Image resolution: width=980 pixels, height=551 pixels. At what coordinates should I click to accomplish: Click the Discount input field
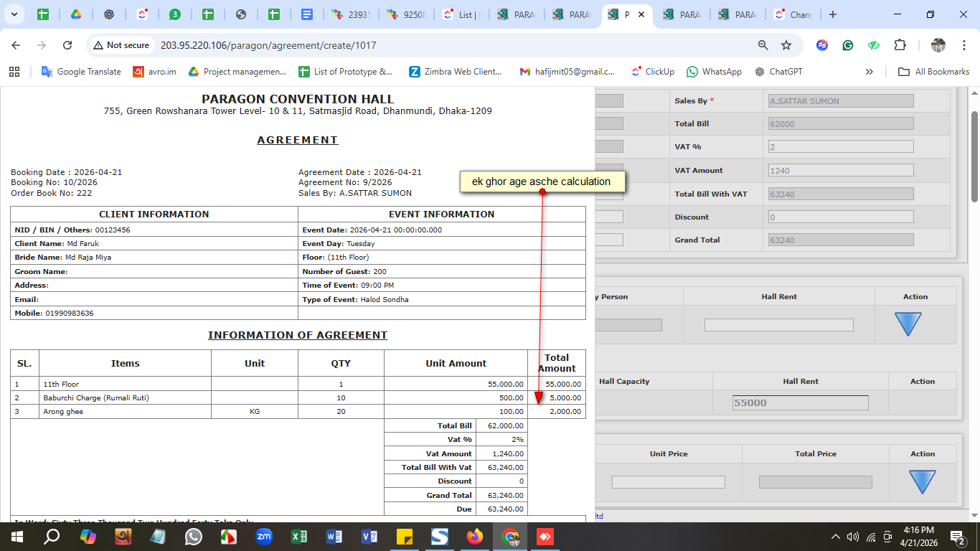pos(840,217)
